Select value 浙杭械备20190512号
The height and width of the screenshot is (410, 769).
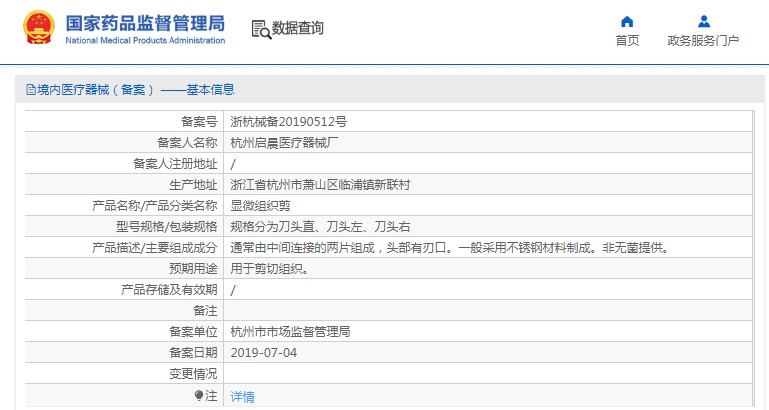(288, 121)
